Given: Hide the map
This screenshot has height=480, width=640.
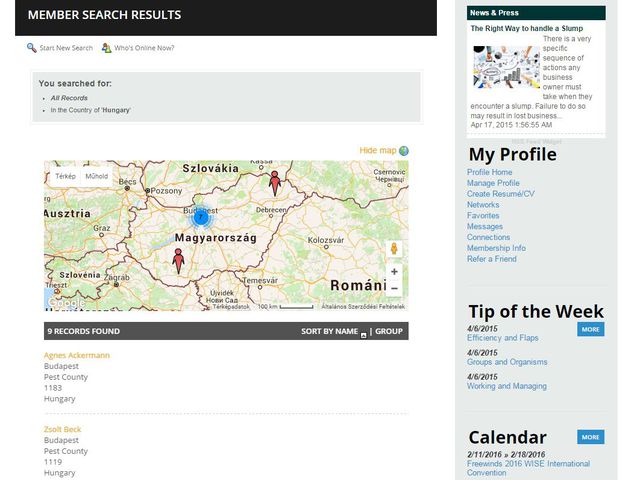Looking at the screenshot, I should click(x=378, y=150).
